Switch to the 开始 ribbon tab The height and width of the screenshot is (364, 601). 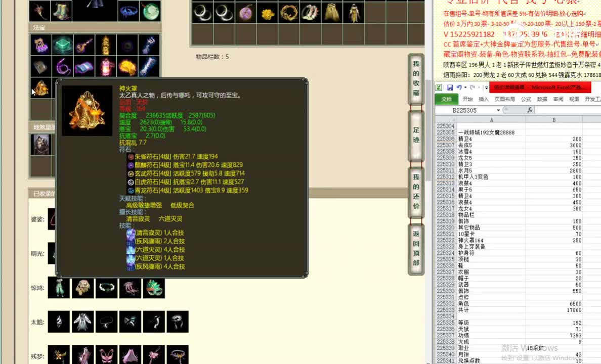tap(467, 99)
